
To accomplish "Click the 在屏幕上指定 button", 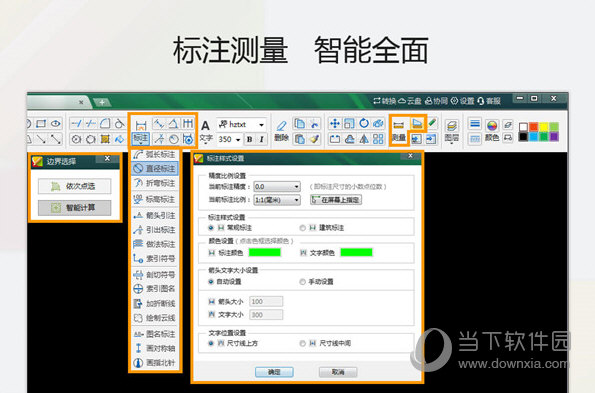I will coord(336,200).
